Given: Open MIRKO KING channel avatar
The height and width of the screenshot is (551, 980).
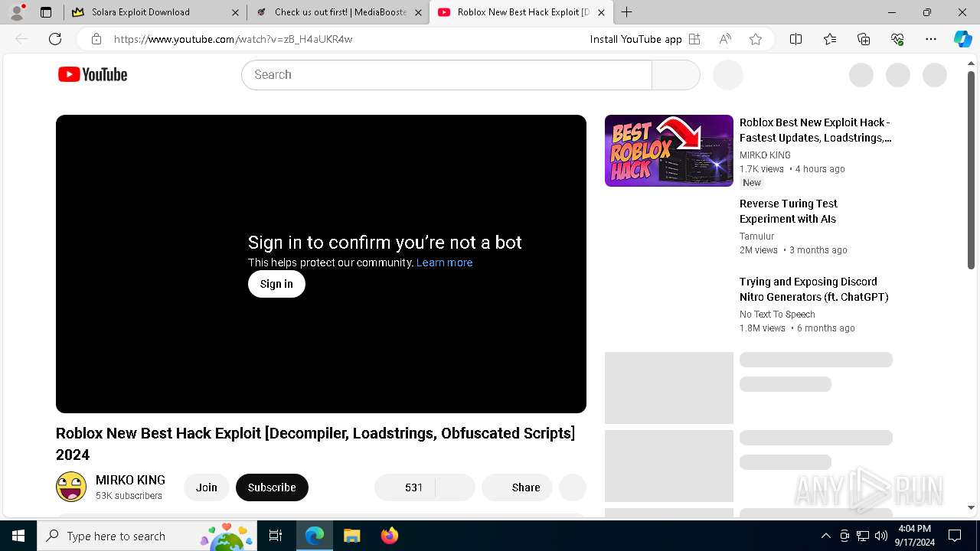Looking at the screenshot, I should (71, 487).
